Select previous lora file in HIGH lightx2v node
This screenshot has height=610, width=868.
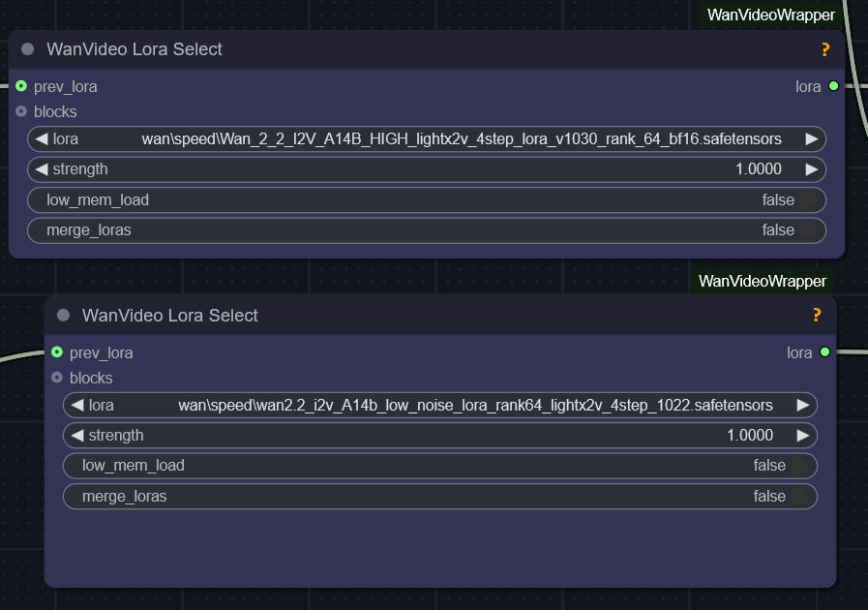coord(42,139)
